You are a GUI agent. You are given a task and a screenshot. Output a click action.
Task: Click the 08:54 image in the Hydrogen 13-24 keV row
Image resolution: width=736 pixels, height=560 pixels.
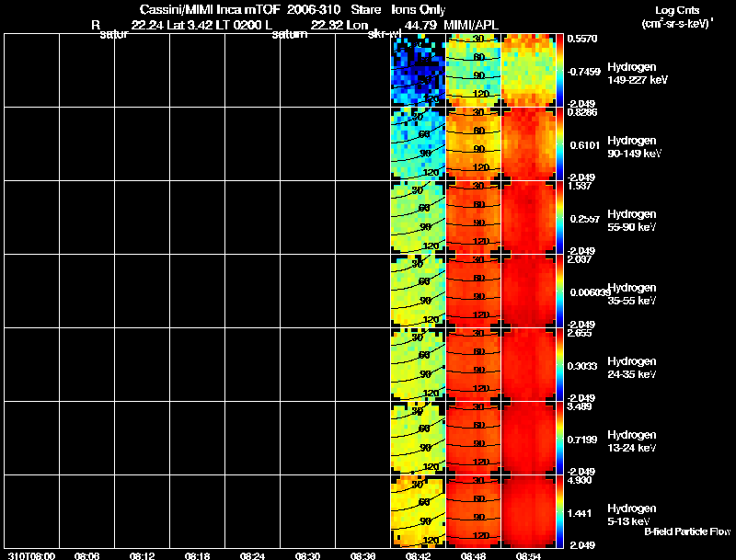coord(528,439)
